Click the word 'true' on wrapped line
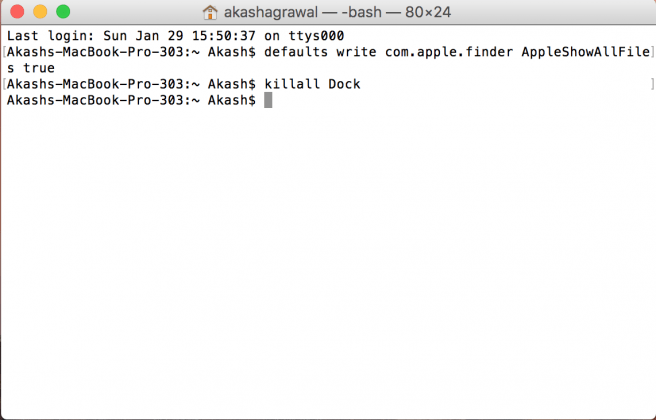The width and height of the screenshot is (656, 420). [39, 68]
